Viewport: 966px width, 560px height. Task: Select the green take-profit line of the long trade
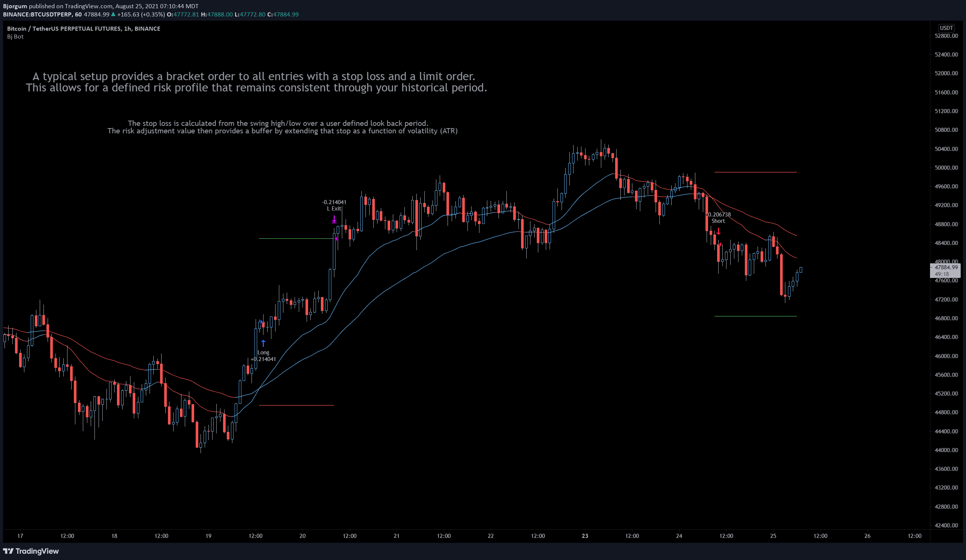coord(296,239)
